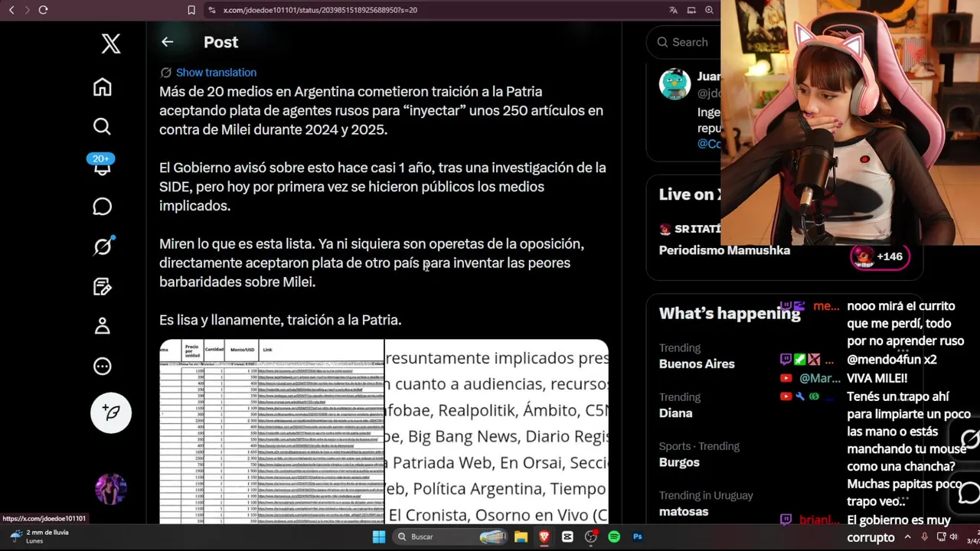The height and width of the screenshot is (551, 980).
Task: Open Spotify from taskbar
Action: [x=614, y=536]
